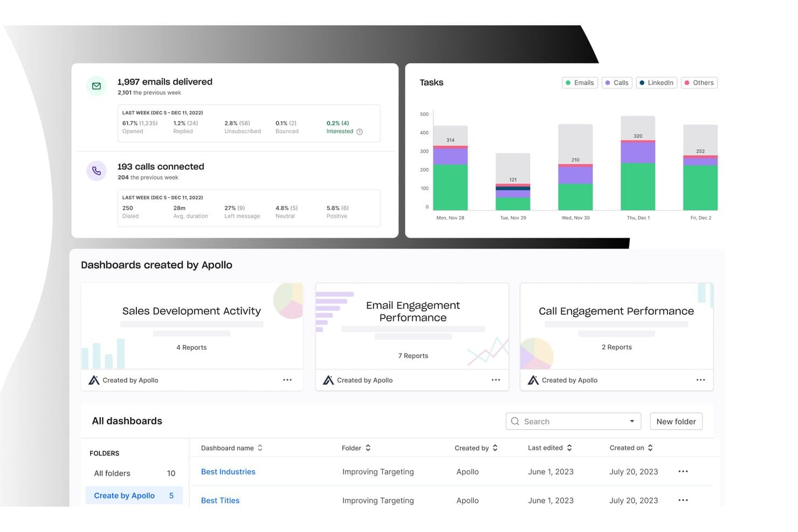Screen dimensions: 798x532
Task: Toggle the Emails series in Tasks chart
Action: tap(580, 82)
